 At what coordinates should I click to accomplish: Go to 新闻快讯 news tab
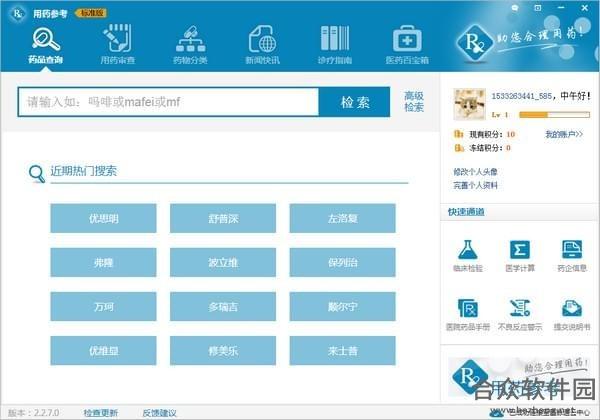pos(262,45)
